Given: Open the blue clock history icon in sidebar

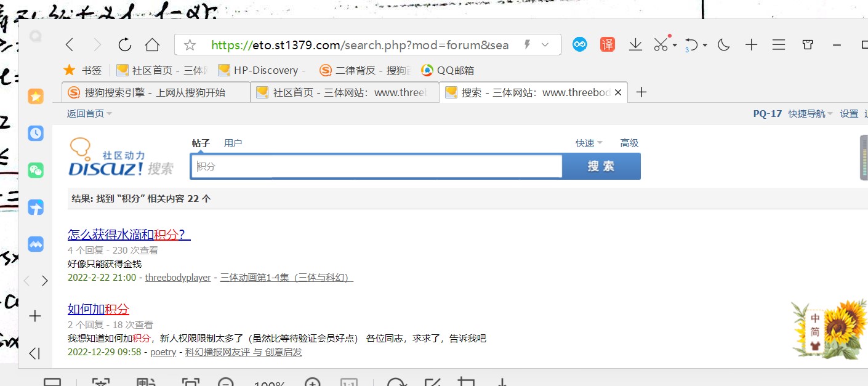Looking at the screenshot, I should [x=36, y=133].
